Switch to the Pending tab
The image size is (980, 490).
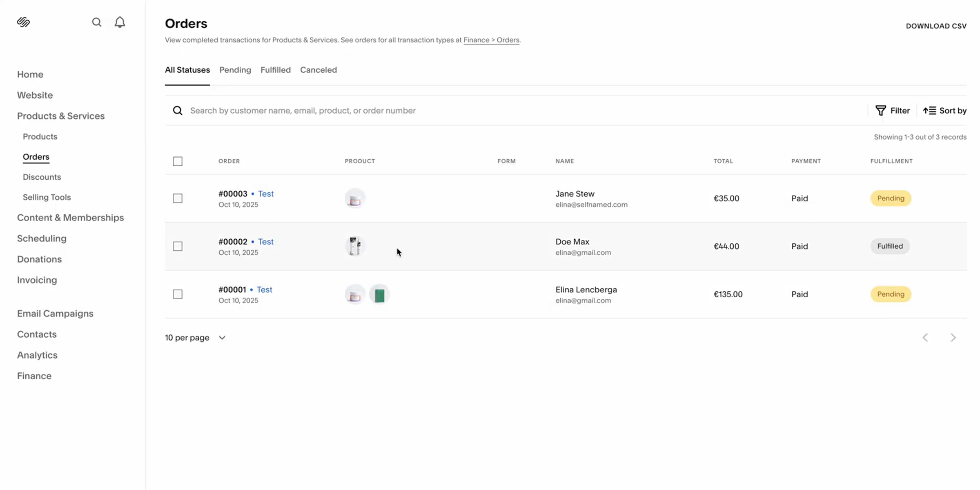(x=235, y=70)
